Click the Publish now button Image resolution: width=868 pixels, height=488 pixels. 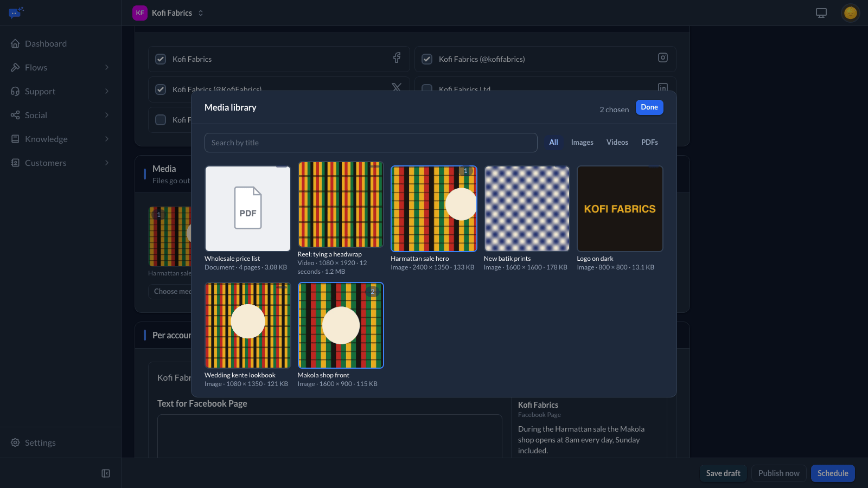point(779,473)
